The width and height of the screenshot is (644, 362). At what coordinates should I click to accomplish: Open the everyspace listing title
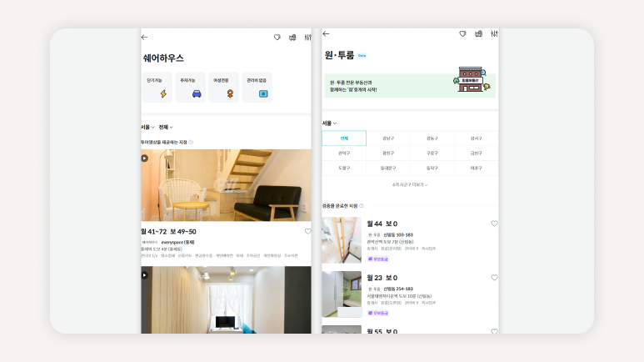click(177, 242)
